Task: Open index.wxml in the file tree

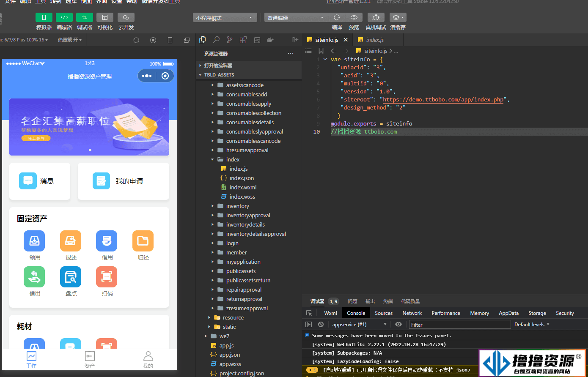Action: tap(249, 188)
